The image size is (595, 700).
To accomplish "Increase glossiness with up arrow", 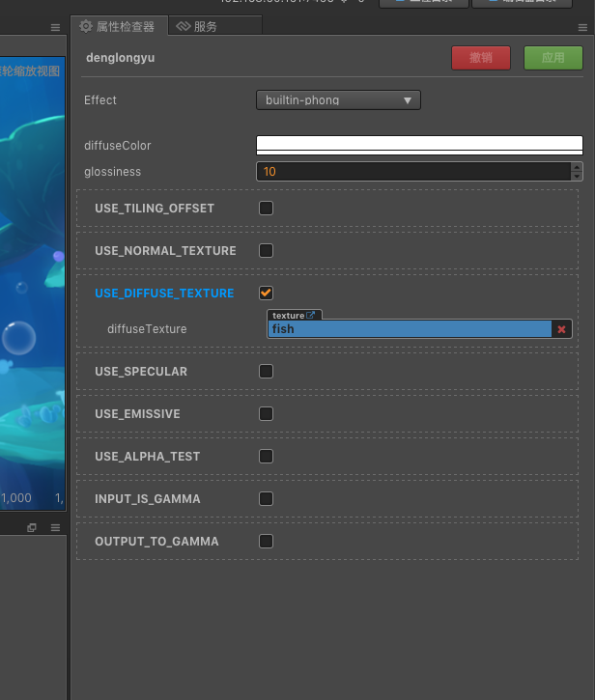I will (577, 167).
